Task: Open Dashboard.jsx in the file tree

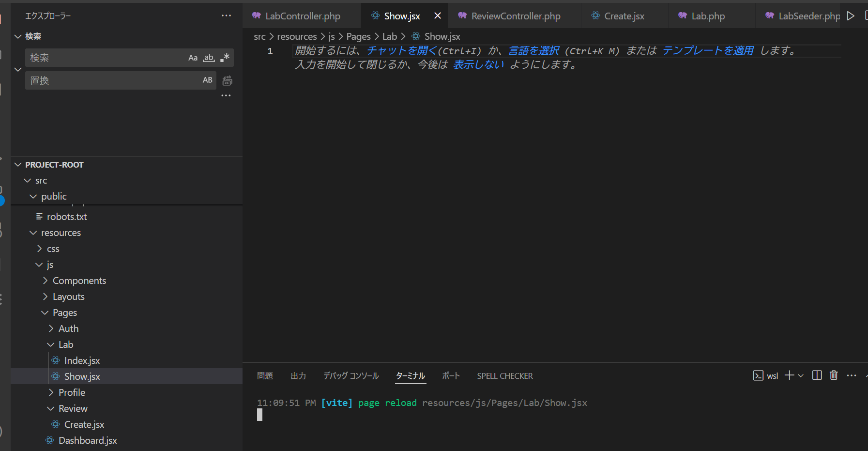Action: pyautogui.click(x=127, y=440)
